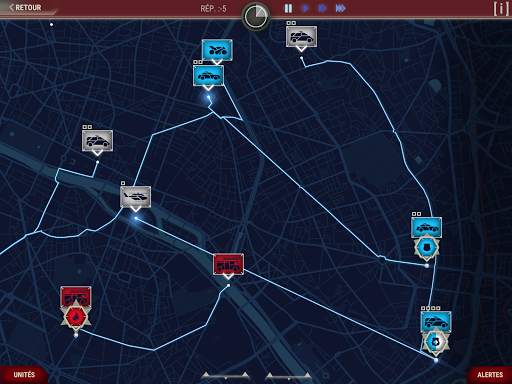Viewport: 512px width, 384px height.
Task: Click the shift timer clock dial
Action: 256,16
